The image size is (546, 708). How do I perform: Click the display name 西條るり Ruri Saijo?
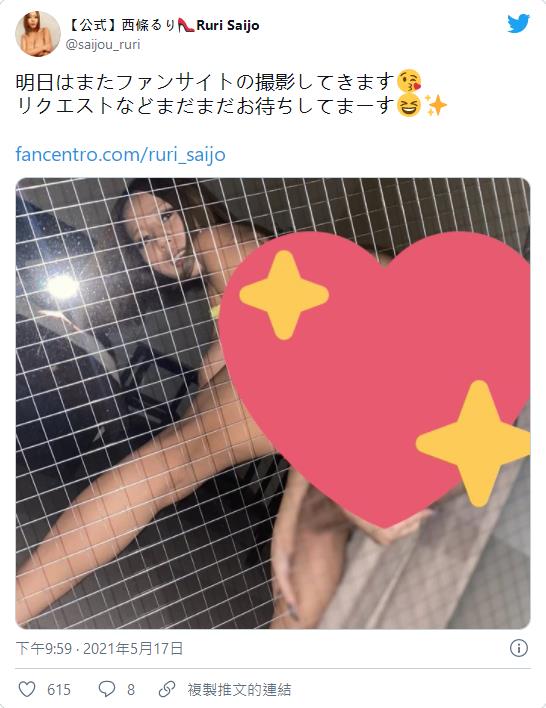pos(163,25)
